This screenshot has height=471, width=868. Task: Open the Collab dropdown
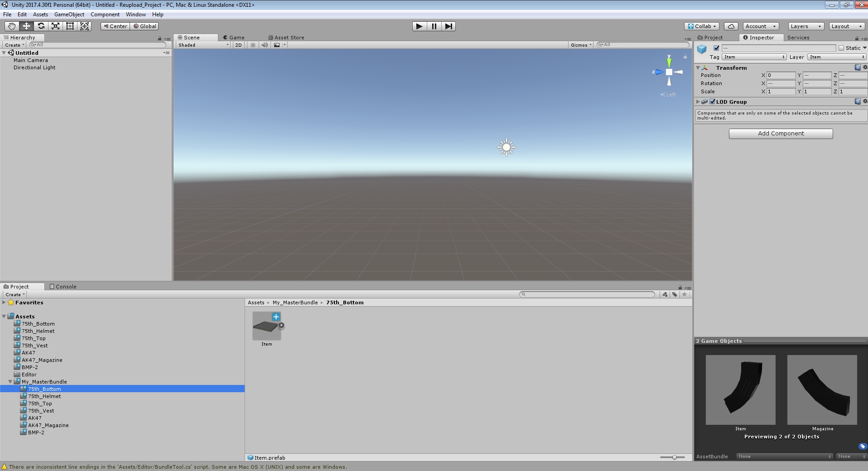702,26
